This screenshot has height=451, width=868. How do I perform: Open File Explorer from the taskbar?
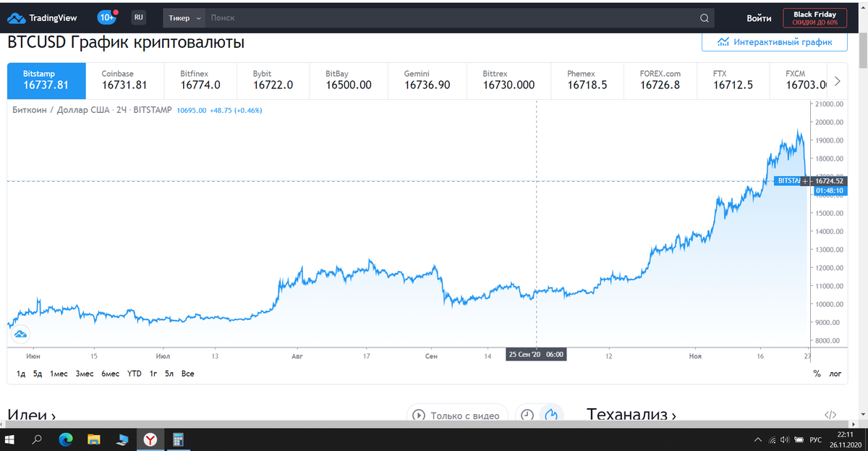(x=93, y=439)
